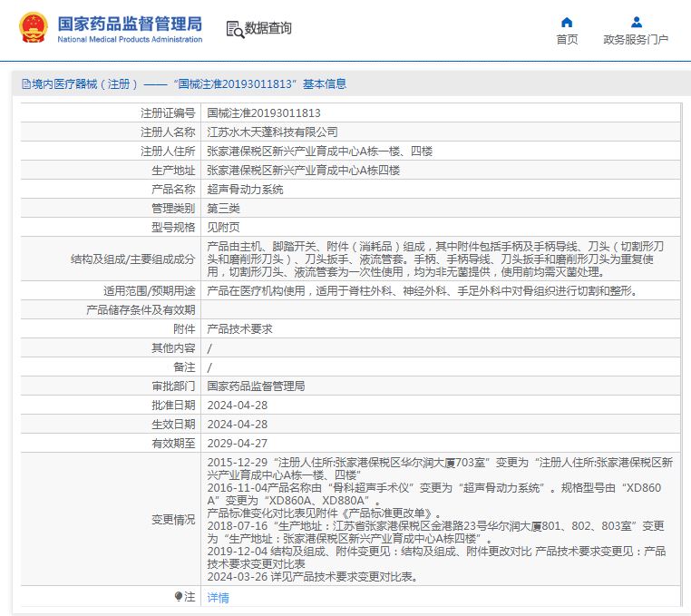This screenshot has height=616, width=691.
Task: Select production address 张家港保税区新兴产业育成中心A栋四楼
Action: tap(303, 171)
